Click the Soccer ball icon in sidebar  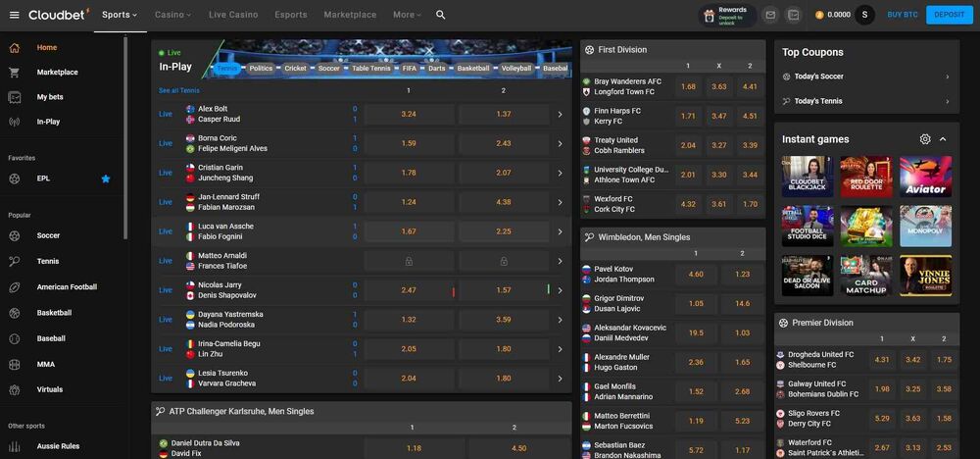point(15,235)
